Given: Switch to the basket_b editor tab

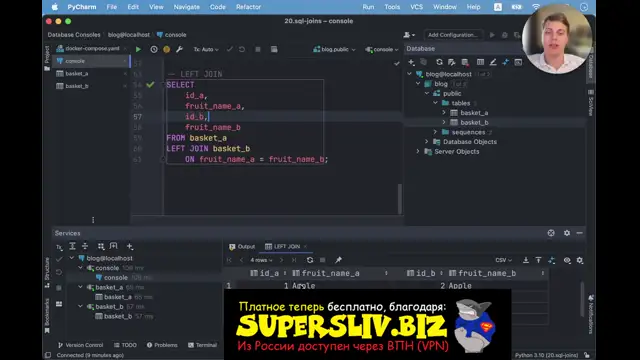Looking at the screenshot, I should pos(77,86).
